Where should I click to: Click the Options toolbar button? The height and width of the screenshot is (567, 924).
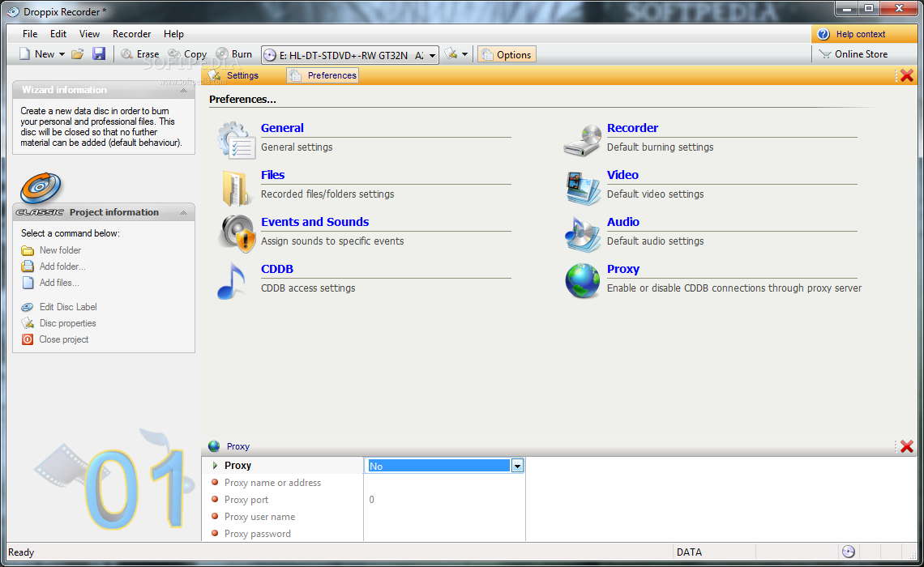coord(507,55)
